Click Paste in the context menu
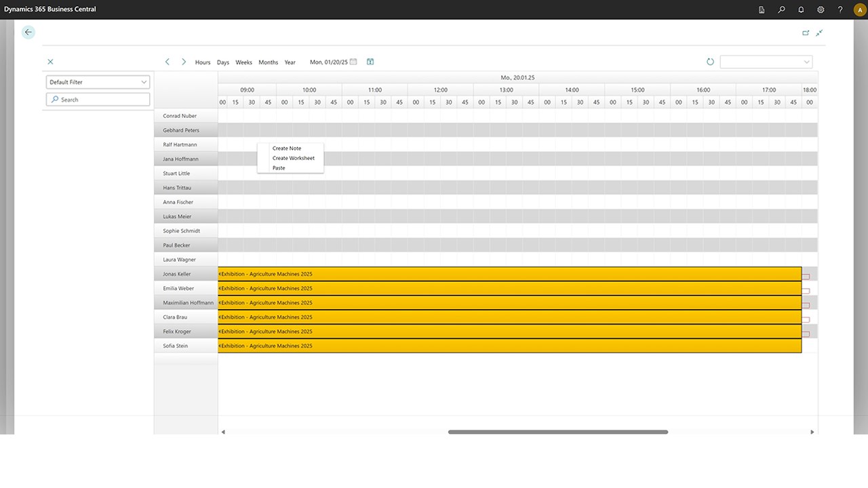The height and width of the screenshot is (488, 868). point(278,167)
